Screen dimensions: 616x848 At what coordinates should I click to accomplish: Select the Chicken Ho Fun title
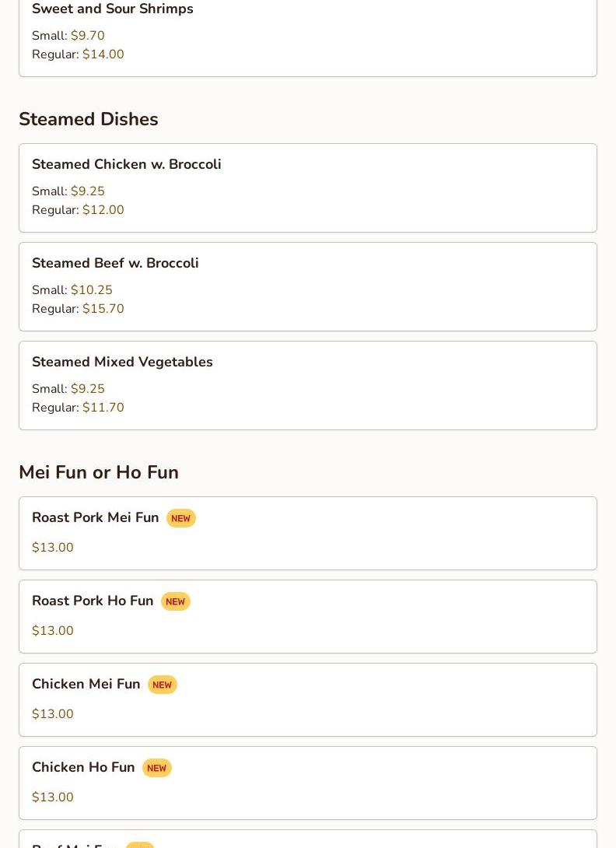pyautogui.click(x=83, y=767)
